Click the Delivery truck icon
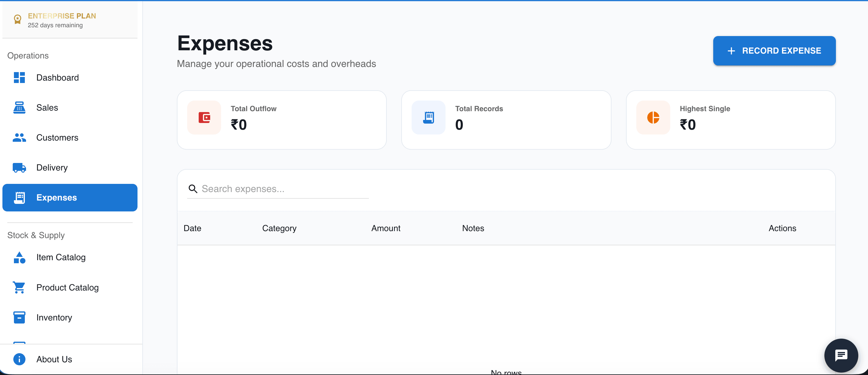Screen dimensions: 868x375 pyautogui.click(x=19, y=168)
